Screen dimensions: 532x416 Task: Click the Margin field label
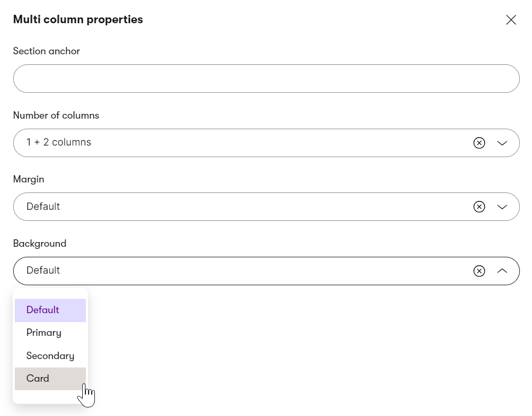28,179
